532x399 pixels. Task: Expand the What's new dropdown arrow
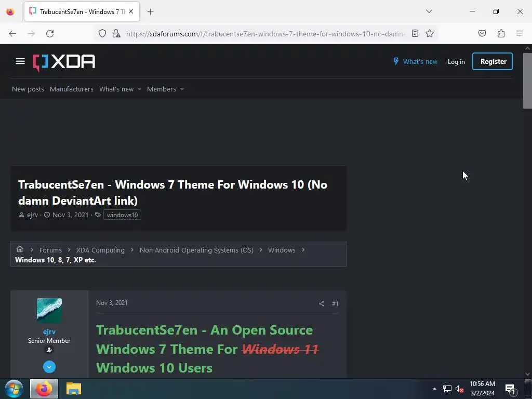click(x=139, y=89)
